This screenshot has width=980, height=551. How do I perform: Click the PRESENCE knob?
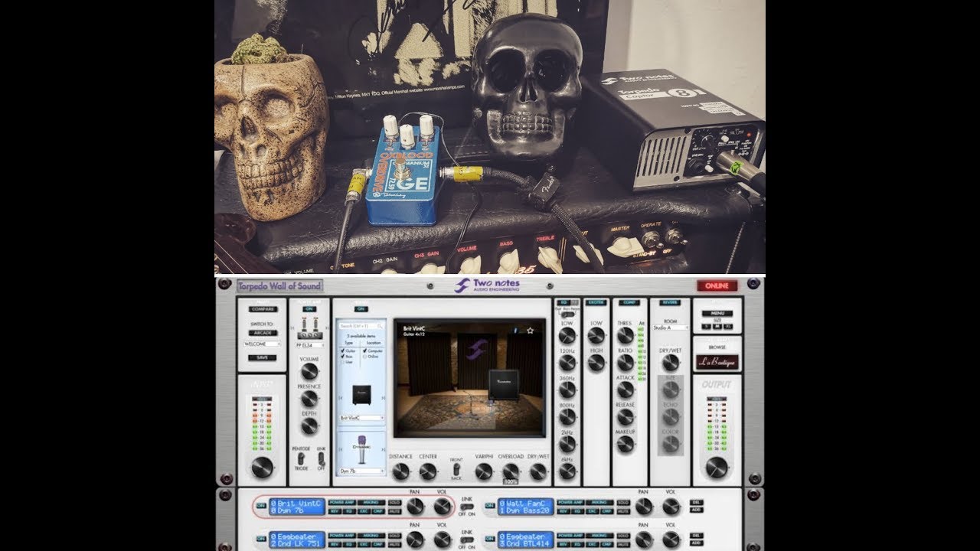[309, 399]
